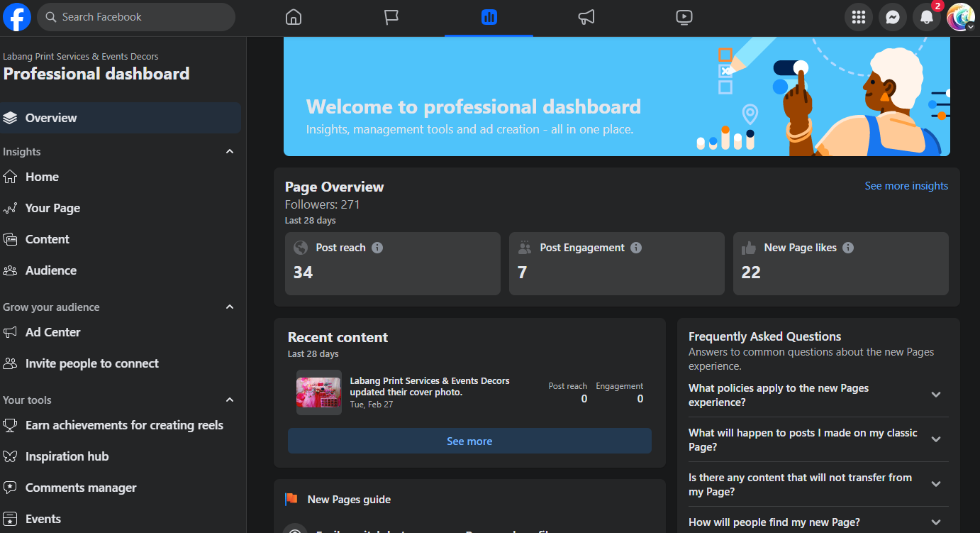The image size is (980, 533).
Task: Open the Home item under Insights
Action: [x=121, y=177]
